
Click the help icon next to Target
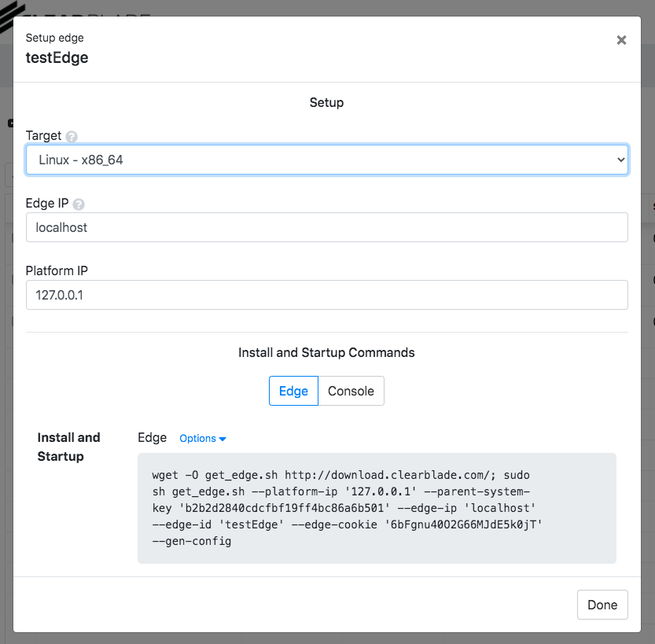click(72, 136)
